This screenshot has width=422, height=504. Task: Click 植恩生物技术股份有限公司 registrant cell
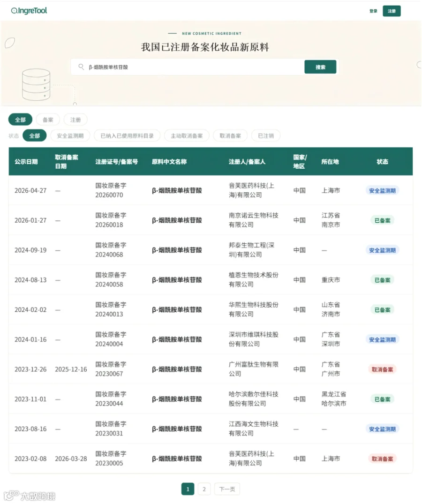pos(253,279)
